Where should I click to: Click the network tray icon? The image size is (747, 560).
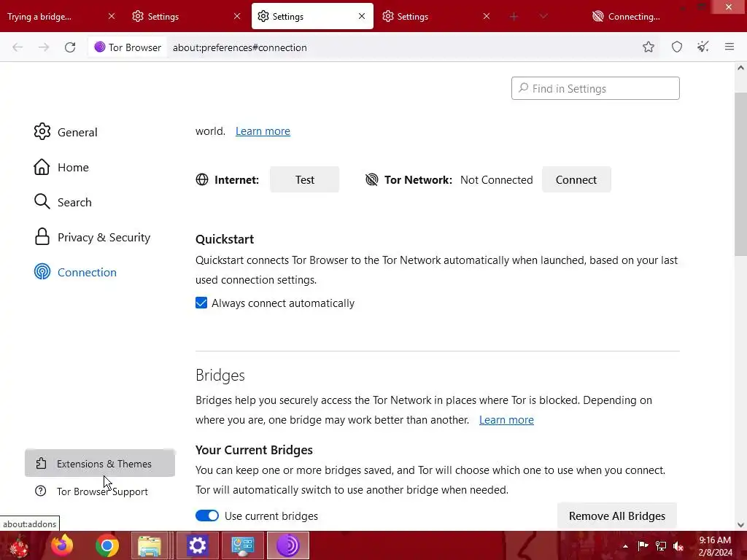(x=661, y=545)
